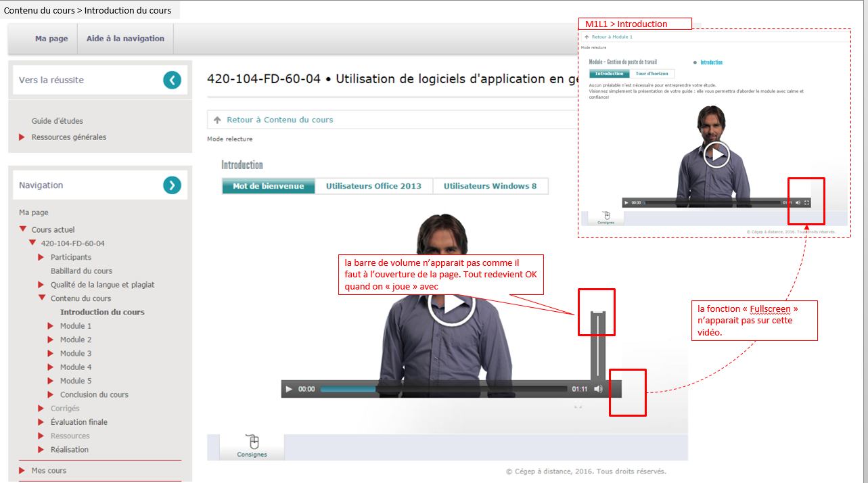Viewport: 868px width, 483px height.
Task: Seek within the main video progress bar
Action: (443, 389)
